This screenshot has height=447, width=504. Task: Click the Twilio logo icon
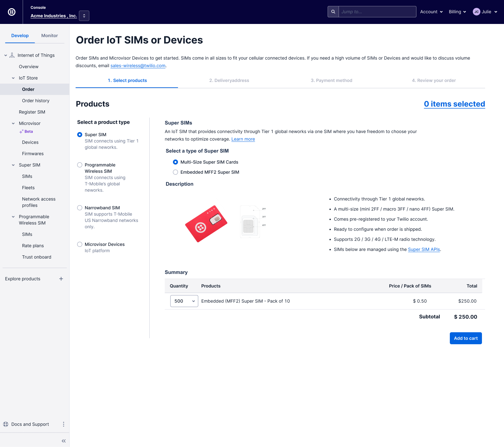tap(12, 12)
